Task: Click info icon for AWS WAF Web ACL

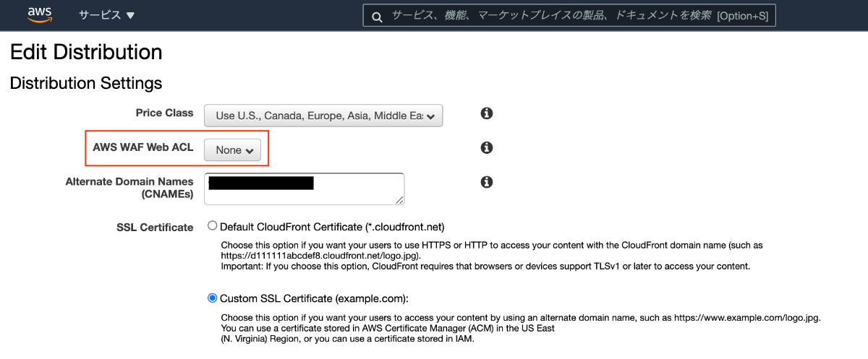Action: (x=487, y=147)
